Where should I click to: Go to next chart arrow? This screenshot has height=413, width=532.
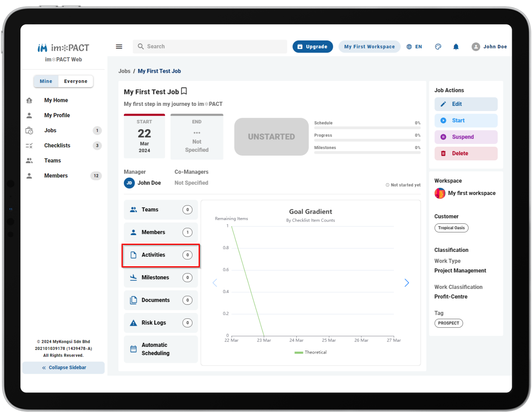[407, 283]
